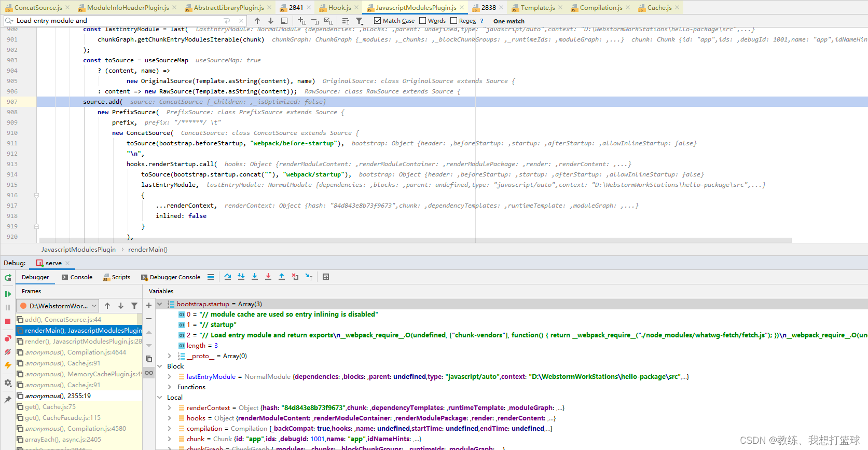
Task: Click the editor horizontal scrollbar
Action: coord(415,240)
